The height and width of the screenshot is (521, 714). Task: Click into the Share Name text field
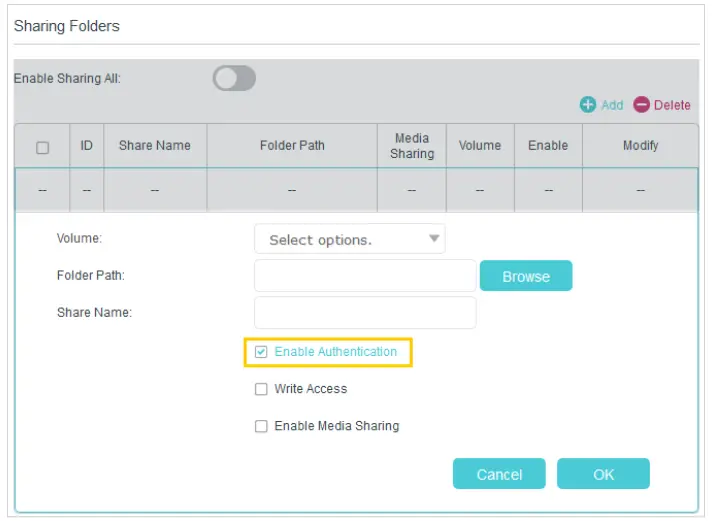365,312
